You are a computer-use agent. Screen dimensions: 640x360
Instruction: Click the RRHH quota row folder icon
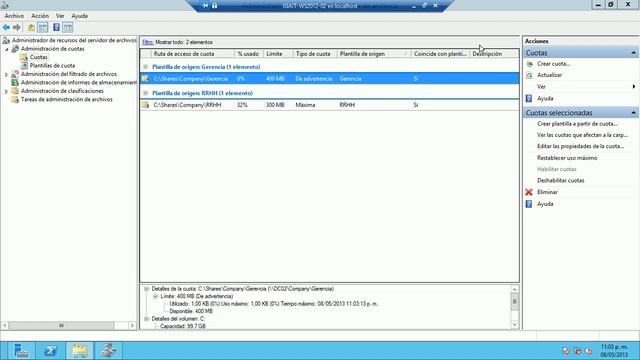tap(145, 105)
